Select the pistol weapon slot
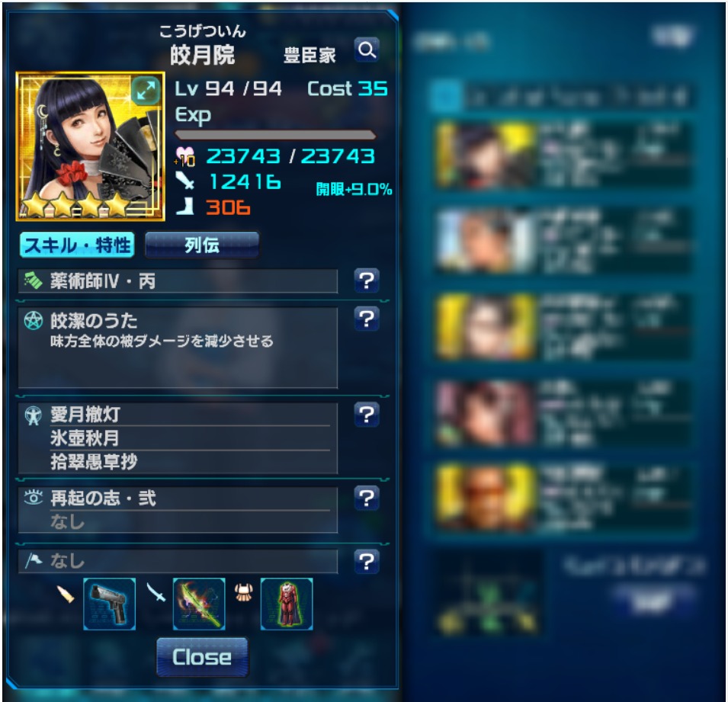 click(110, 604)
